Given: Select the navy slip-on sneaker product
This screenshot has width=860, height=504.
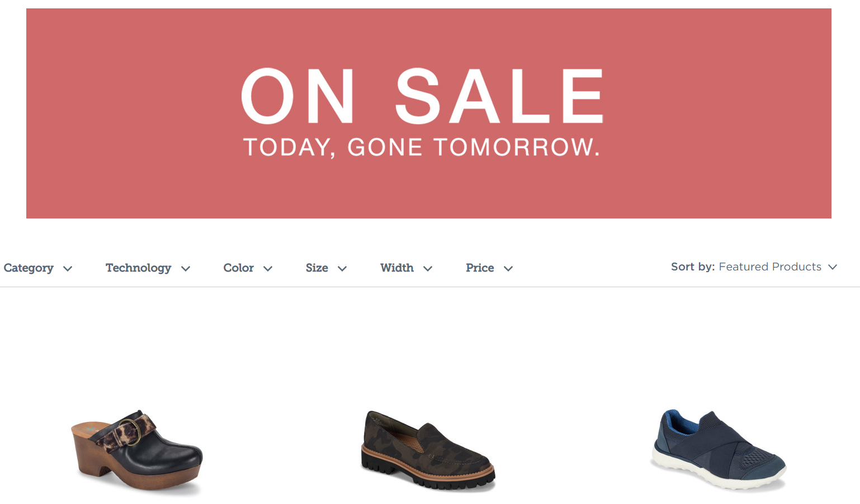Looking at the screenshot, I should click(x=719, y=450).
